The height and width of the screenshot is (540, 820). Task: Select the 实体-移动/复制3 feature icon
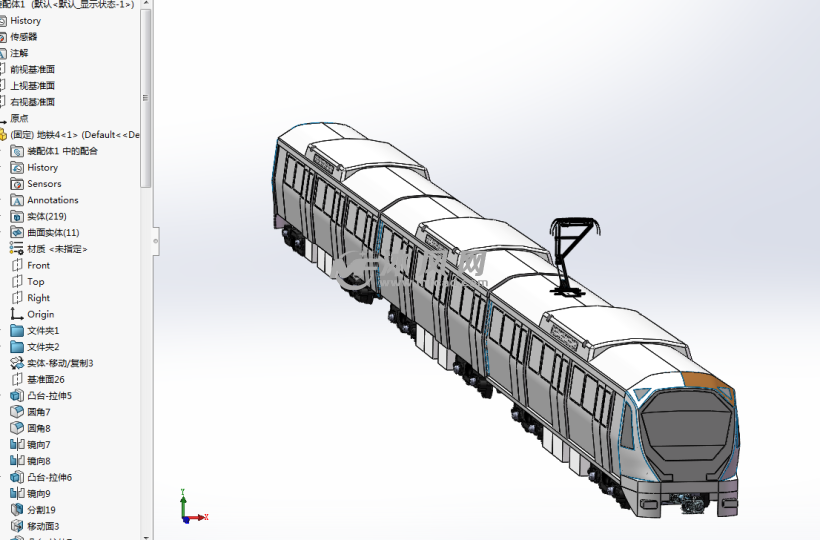[x=17, y=363]
